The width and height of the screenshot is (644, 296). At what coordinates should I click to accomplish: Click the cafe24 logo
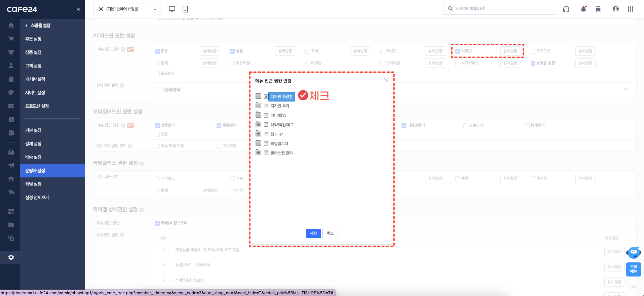point(22,9)
